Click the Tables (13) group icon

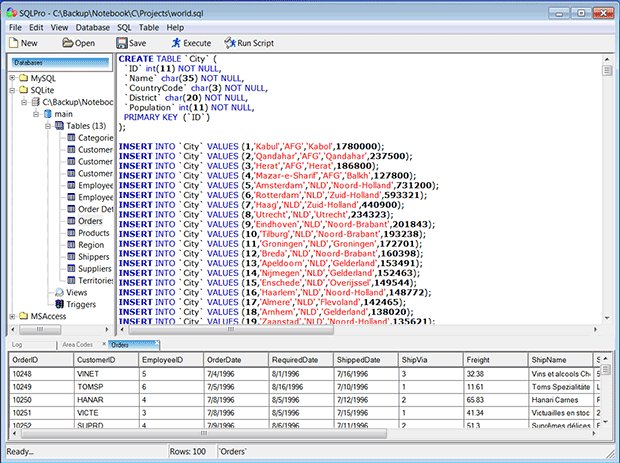coord(59,126)
